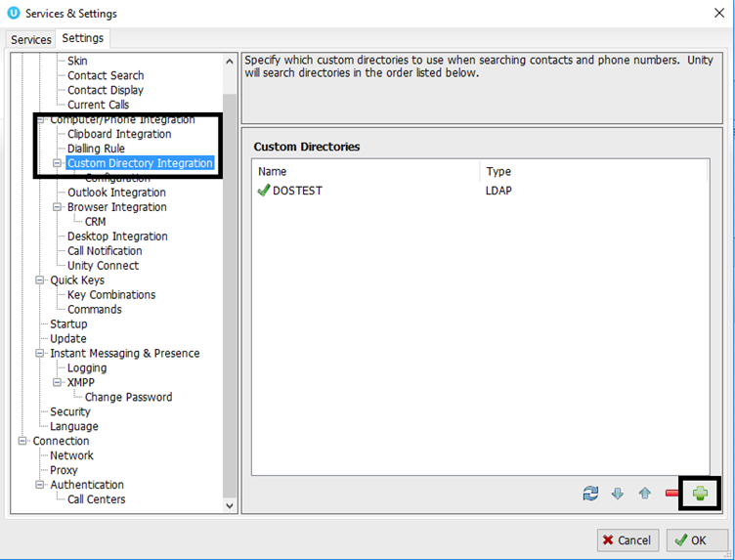Move directory up with blue up arrow
735x560 pixels.
tap(645, 493)
